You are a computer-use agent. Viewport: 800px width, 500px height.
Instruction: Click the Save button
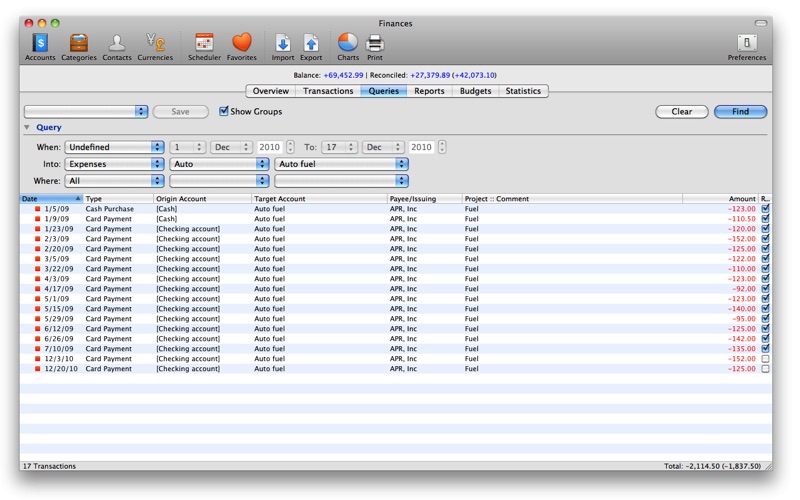pos(180,111)
